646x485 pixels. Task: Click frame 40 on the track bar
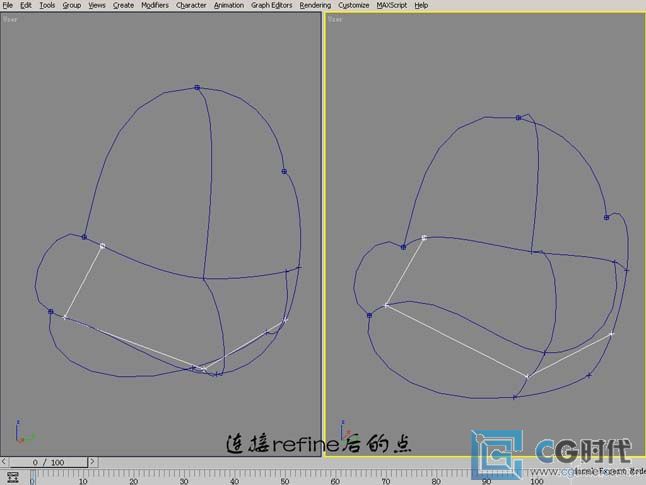[x=234, y=481]
